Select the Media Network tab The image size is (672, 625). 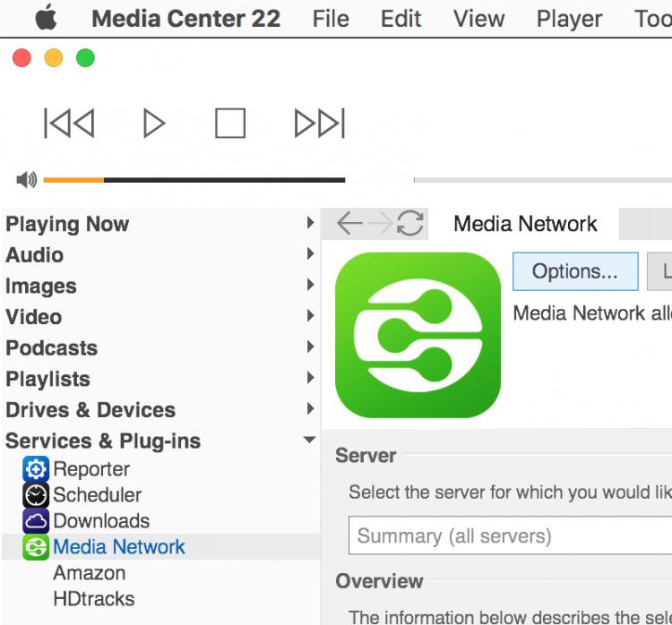click(525, 224)
